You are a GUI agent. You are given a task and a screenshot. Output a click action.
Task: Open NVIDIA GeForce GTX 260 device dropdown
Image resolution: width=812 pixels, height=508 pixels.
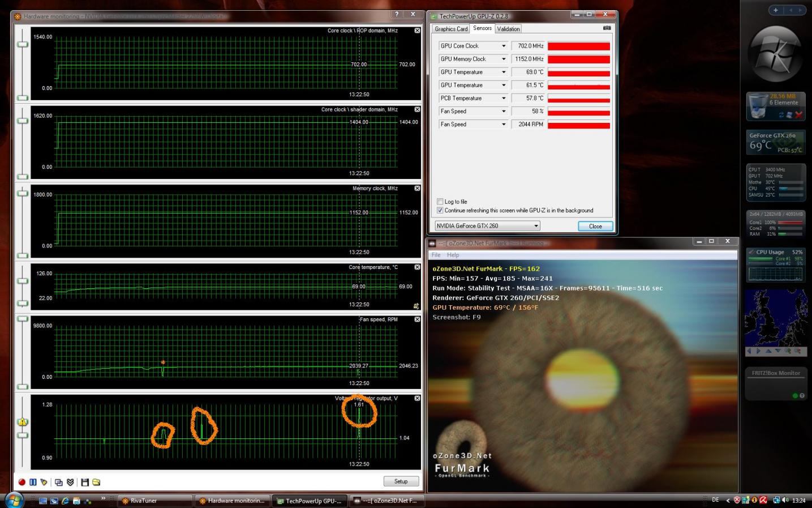[x=487, y=226]
